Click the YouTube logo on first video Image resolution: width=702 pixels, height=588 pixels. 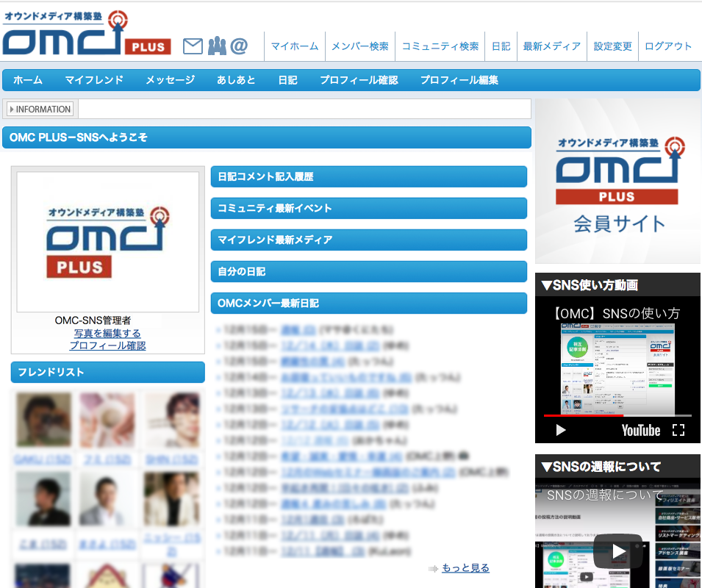point(640,430)
